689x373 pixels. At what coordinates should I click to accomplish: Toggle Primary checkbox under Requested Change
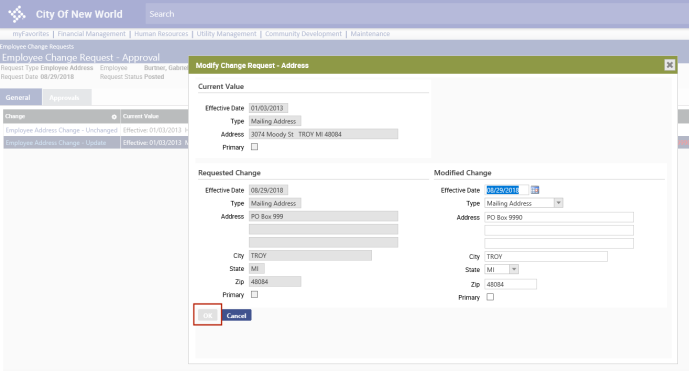coord(254,294)
